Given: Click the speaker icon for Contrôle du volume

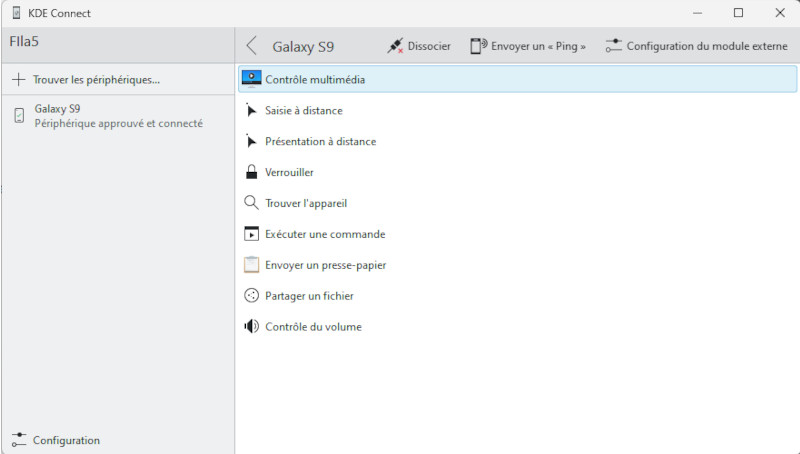Looking at the screenshot, I should [x=252, y=326].
